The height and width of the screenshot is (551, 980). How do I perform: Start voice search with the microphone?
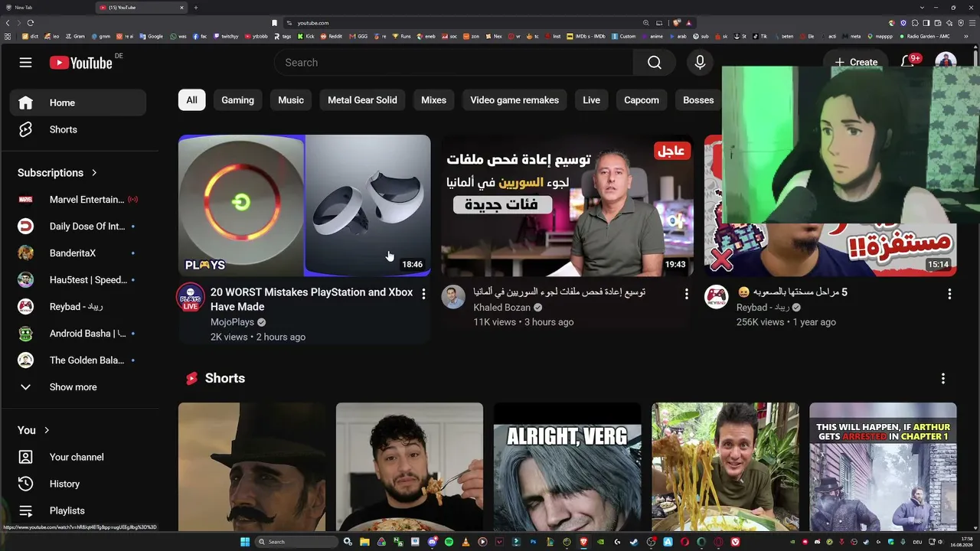[x=700, y=63]
